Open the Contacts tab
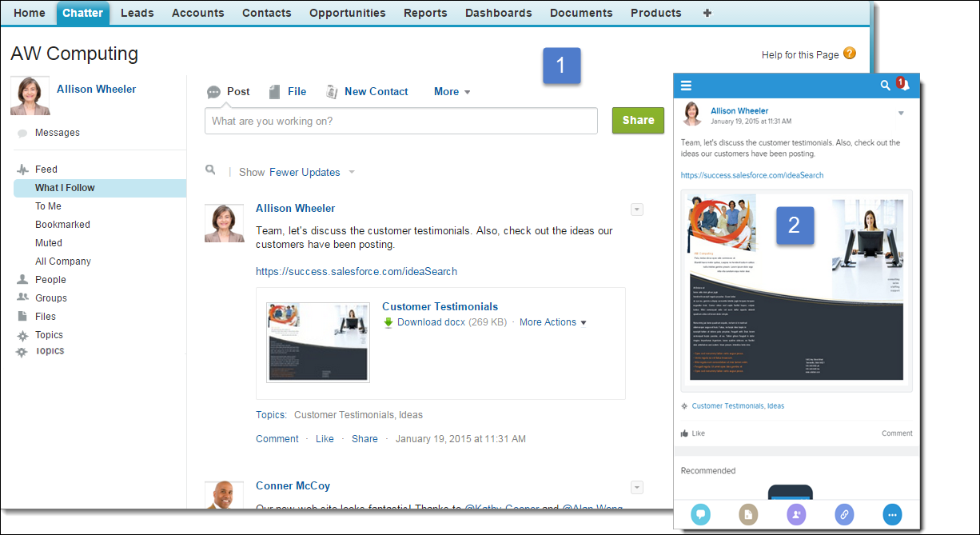The width and height of the screenshot is (980, 535). point(267,13)
